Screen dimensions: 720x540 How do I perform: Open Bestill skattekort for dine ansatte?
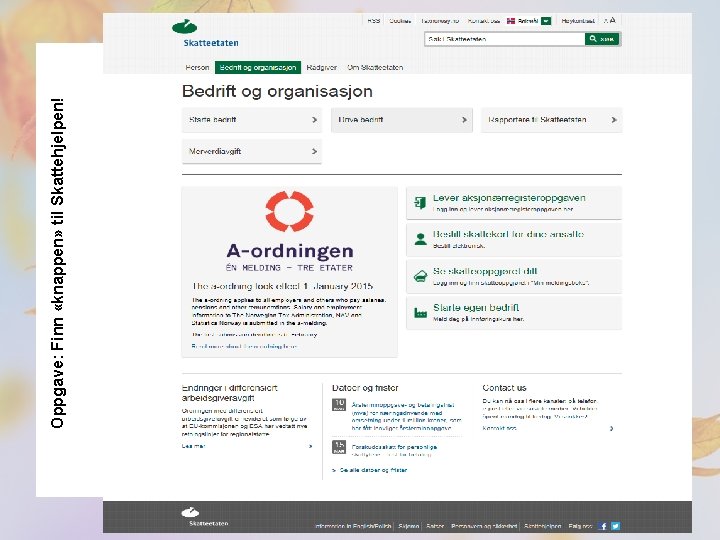coord(508,234)
